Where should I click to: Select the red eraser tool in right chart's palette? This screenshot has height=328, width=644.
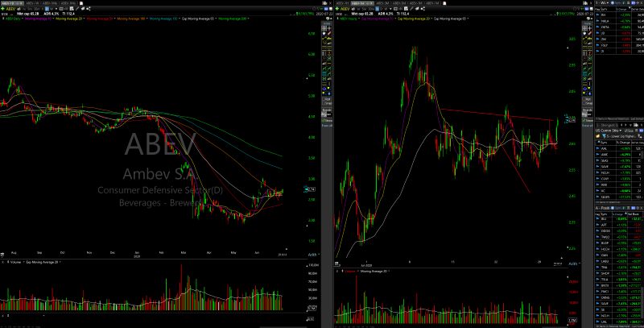[590, 33]
